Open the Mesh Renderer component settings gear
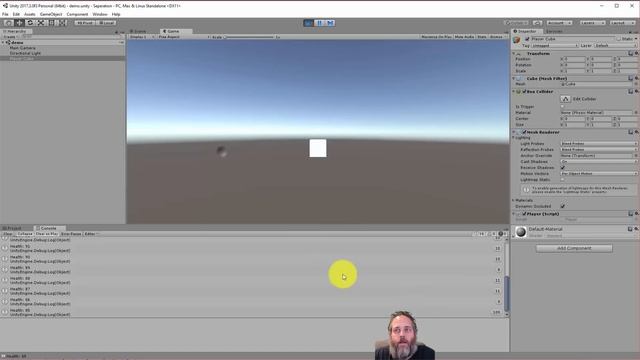 [636, 132]
